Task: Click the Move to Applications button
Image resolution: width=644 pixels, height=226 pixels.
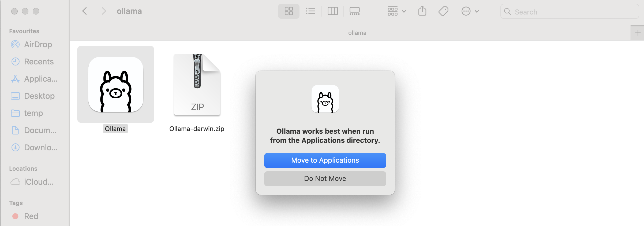Action: (x=325, y=160)
